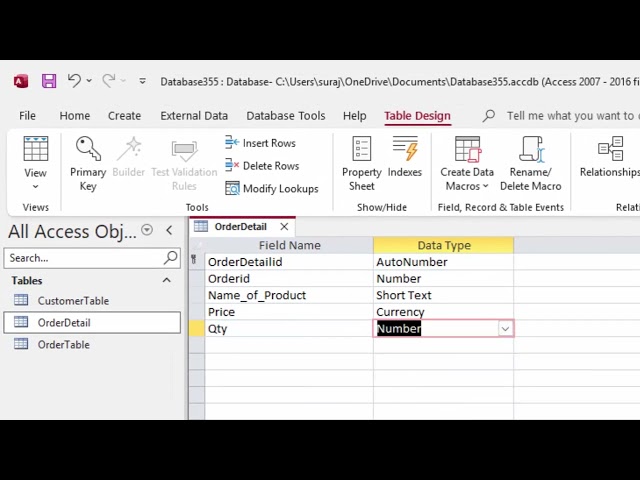Click the Data Type column header
Screen dimensions: 640x480
pos(444,245)
